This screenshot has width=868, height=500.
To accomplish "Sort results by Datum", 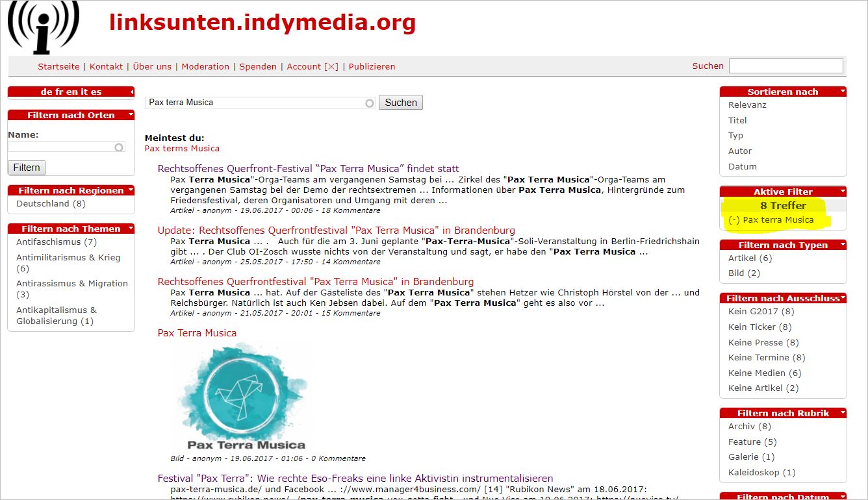I will click(743, 166).
